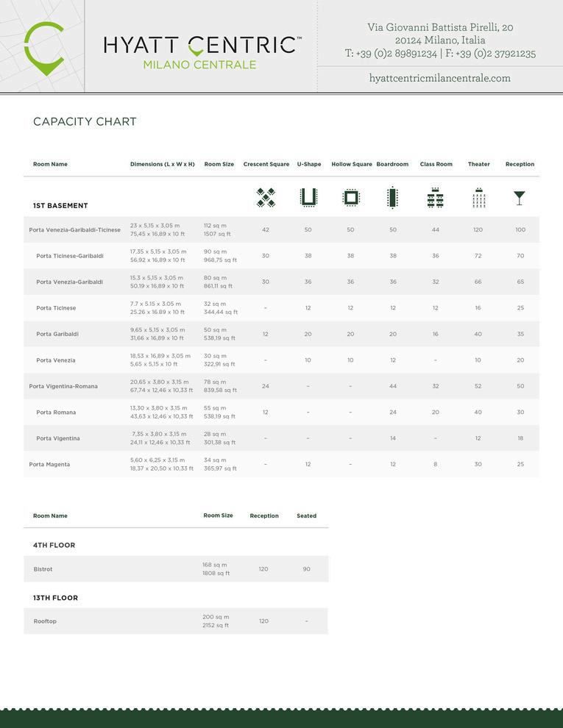Click Theater value 72 for Porta Ticinese-Garibaldi
Image resolution: width=563 pixels, height=728 pixels.
click(478, 256)
